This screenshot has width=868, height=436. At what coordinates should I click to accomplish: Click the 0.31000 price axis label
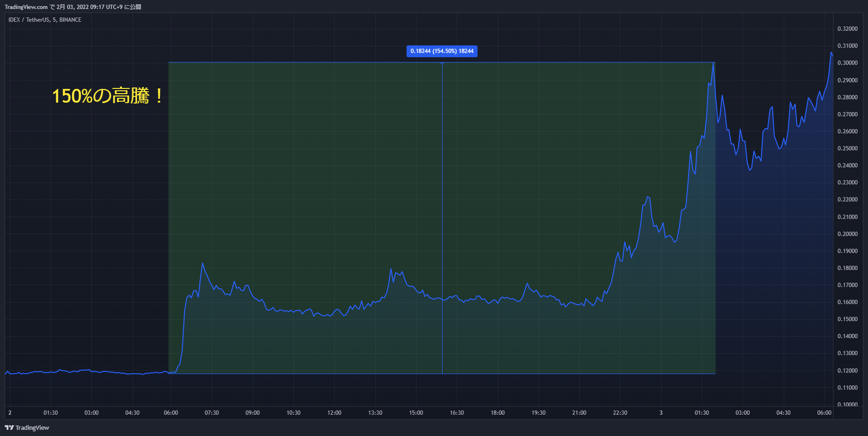[x=848, y=46]
